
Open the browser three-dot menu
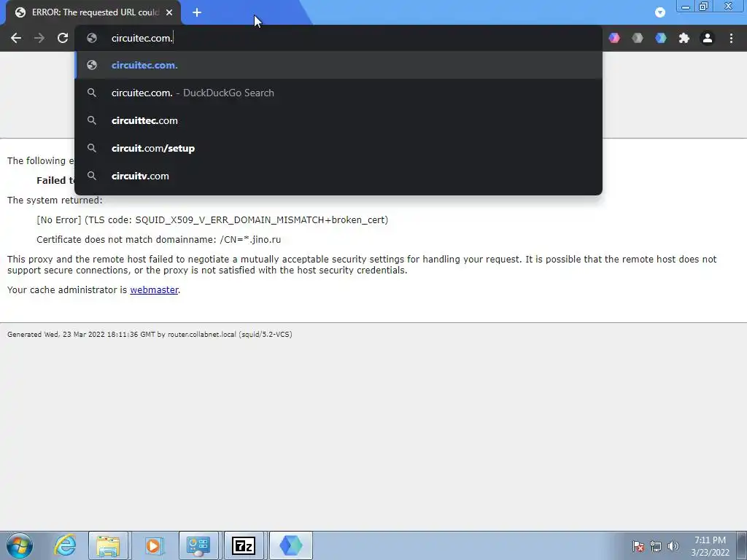(x=731, y=38)
